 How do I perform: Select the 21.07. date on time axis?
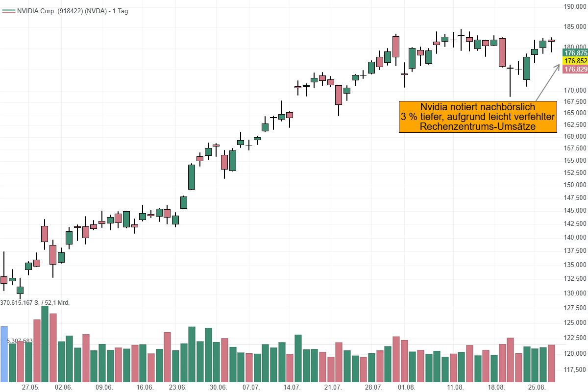(x=333, y=387)
